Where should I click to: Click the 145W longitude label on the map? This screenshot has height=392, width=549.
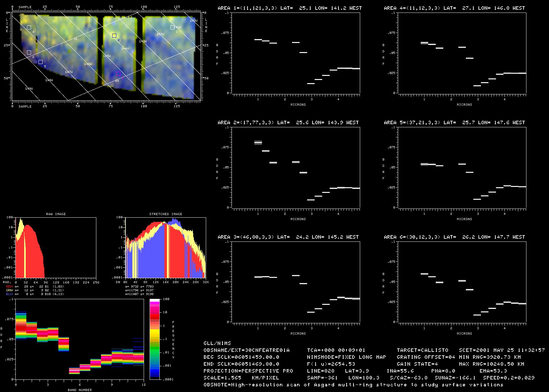tap(107, 56)
